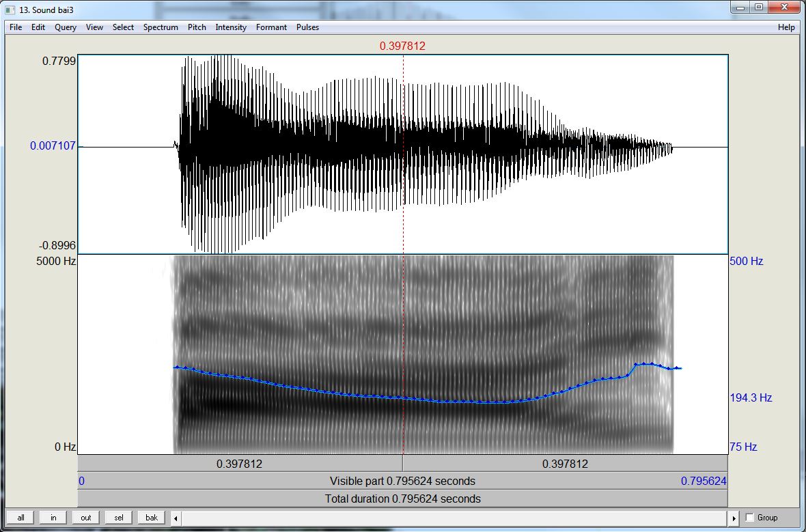
Task: Open the Query menu
Action: point(66,27)
